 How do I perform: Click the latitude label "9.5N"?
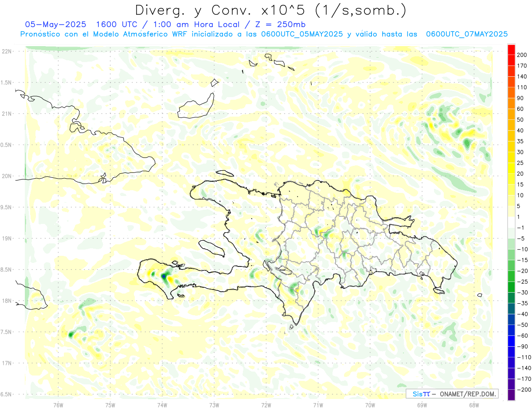click(x=6, y=207)
